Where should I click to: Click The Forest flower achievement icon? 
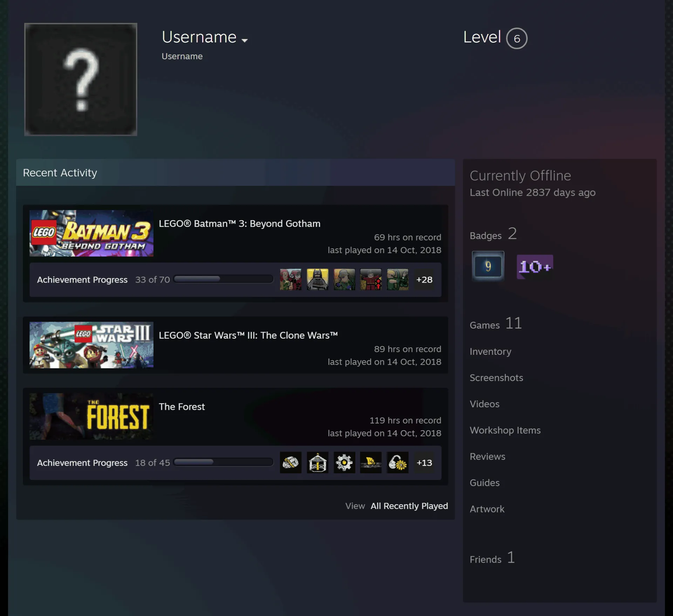point(397,462)
